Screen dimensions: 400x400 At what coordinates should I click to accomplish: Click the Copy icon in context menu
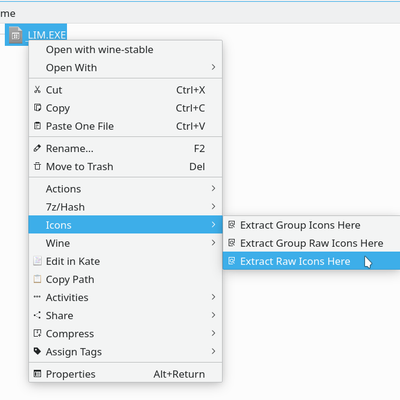pos(37,108)
